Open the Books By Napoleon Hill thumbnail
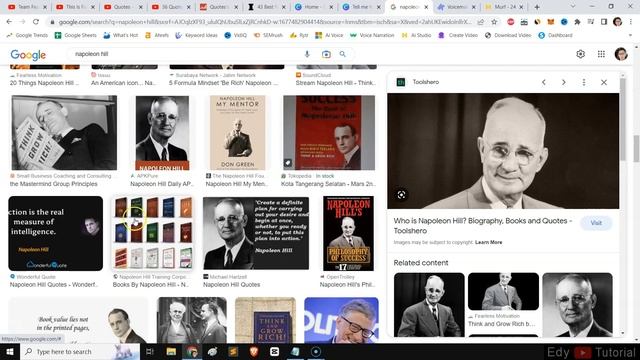Viewport: 640px width, 360px height. [x=153, y=233]
